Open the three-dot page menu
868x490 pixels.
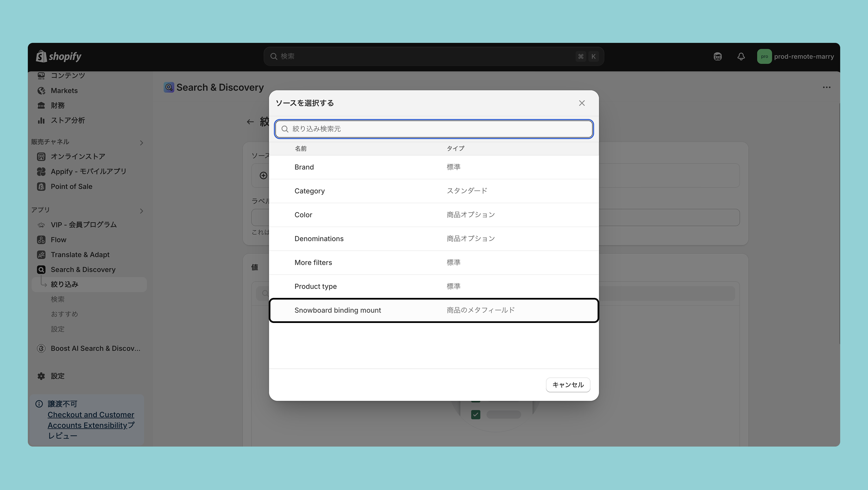[826, 87]
